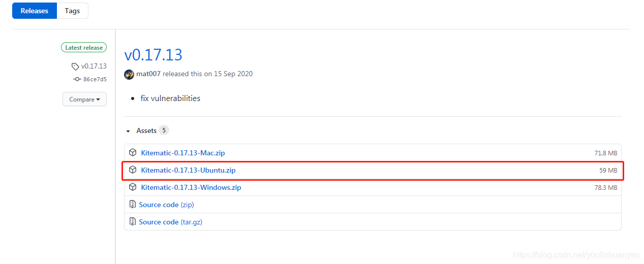Image resolution: width=644 pixels, height=264 pixels.
Task: Click the 59 MB size text
Action: [x=608, y=171]
